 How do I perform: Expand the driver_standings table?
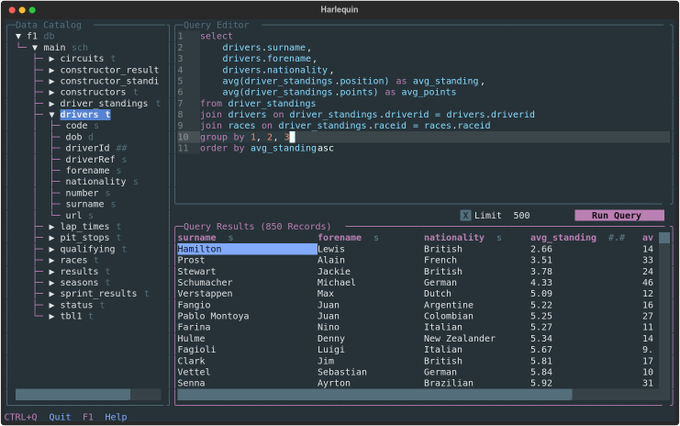52,104
